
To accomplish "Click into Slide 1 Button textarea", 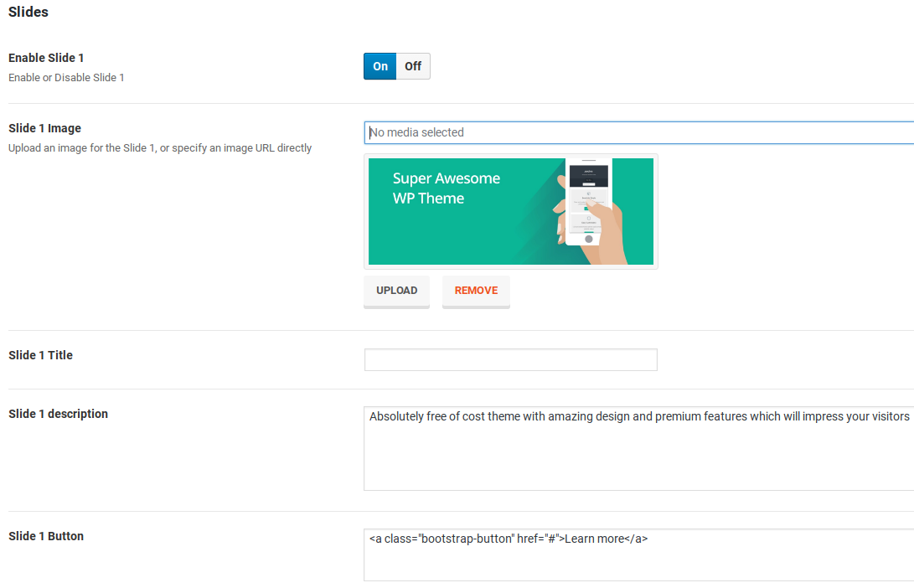I will [639, 554].
